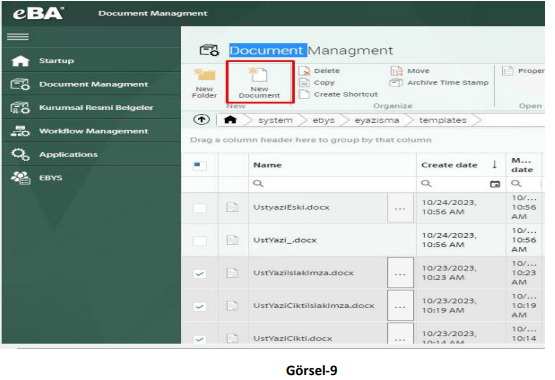Image resolution: width=555 pixels, height=380 pixels.
Task: Open Applications in sidebar
Action: pos(91,154)
